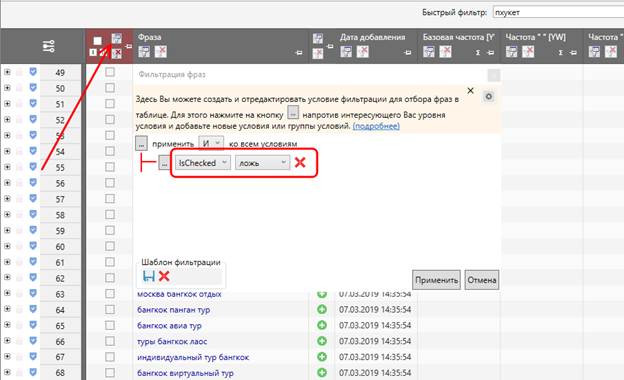Expand row 59 with the plus icon
Viewport: 624px width, 380px height.
click(7, 230)
